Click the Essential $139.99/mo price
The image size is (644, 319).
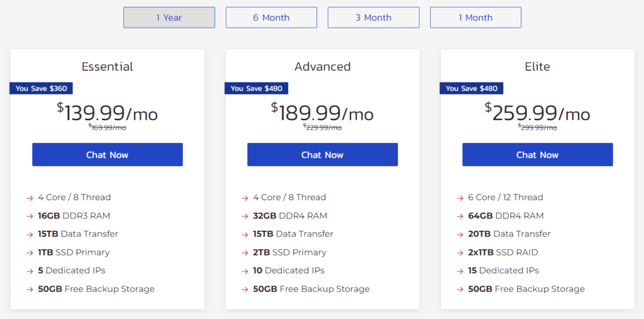(107, 112)
